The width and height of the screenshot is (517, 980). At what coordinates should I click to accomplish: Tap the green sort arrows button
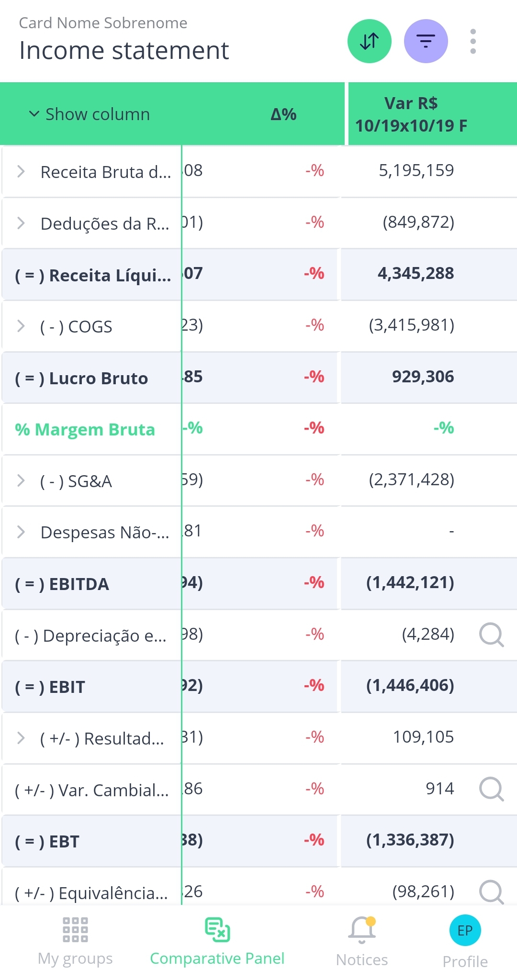369,41
